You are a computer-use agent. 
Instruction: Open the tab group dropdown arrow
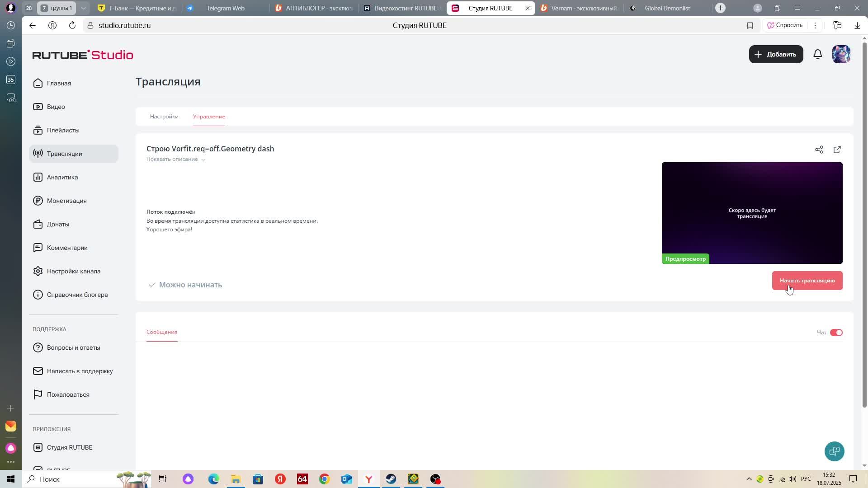click(83, 8)
